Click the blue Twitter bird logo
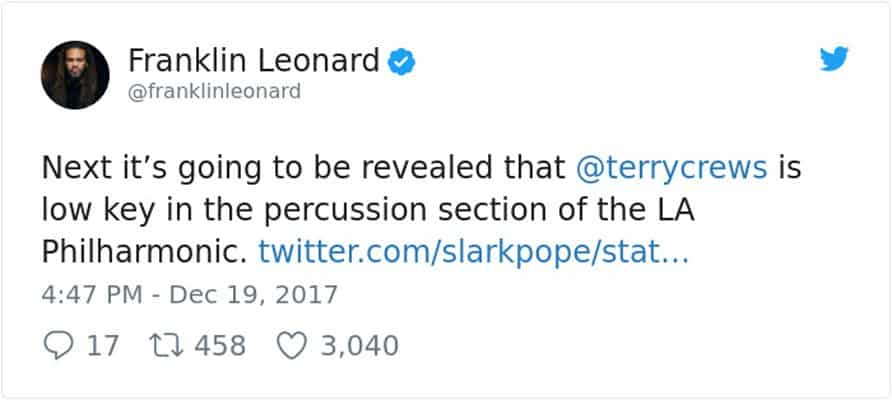This screenshot has width=892, height=400. point(833,60)
